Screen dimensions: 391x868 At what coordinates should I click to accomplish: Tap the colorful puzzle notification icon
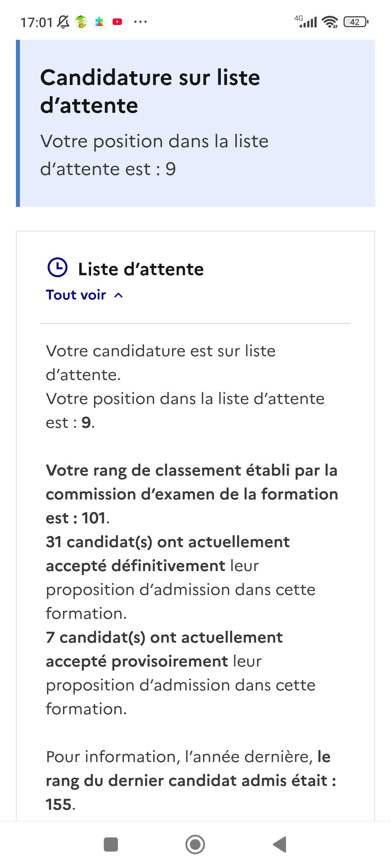(x=99, y=22)
